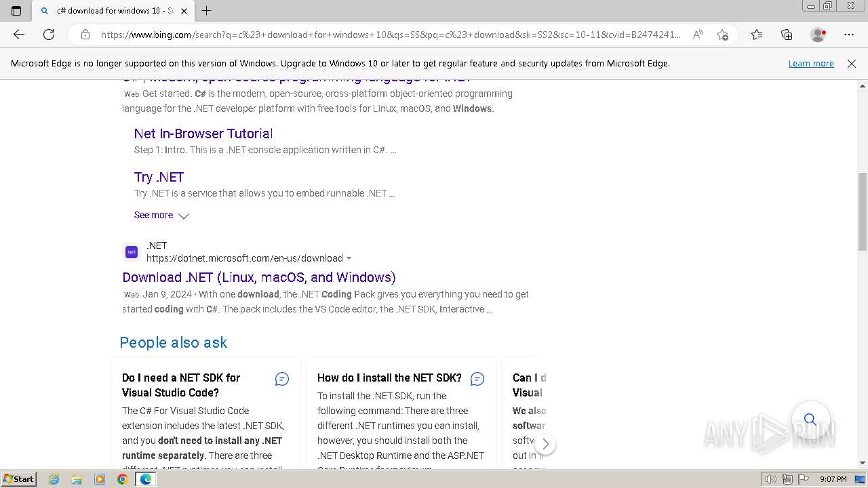Open chat icon on install NET SDK card

(477, 380)
